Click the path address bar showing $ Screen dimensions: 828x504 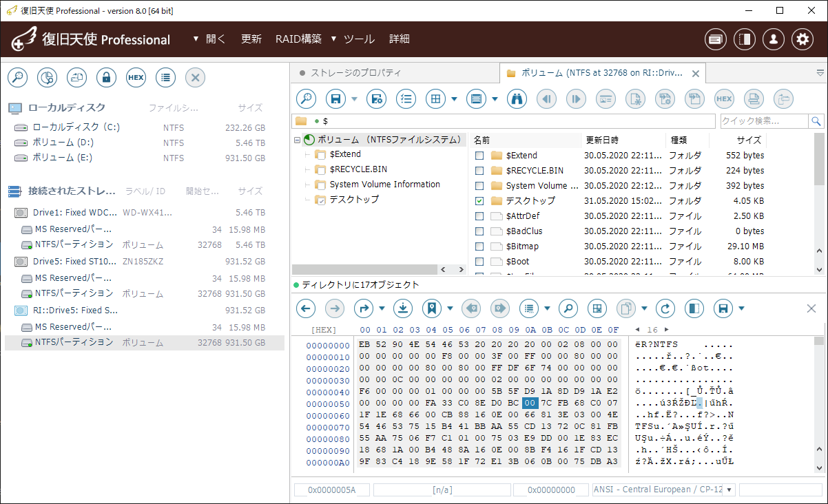pos(504,121)
